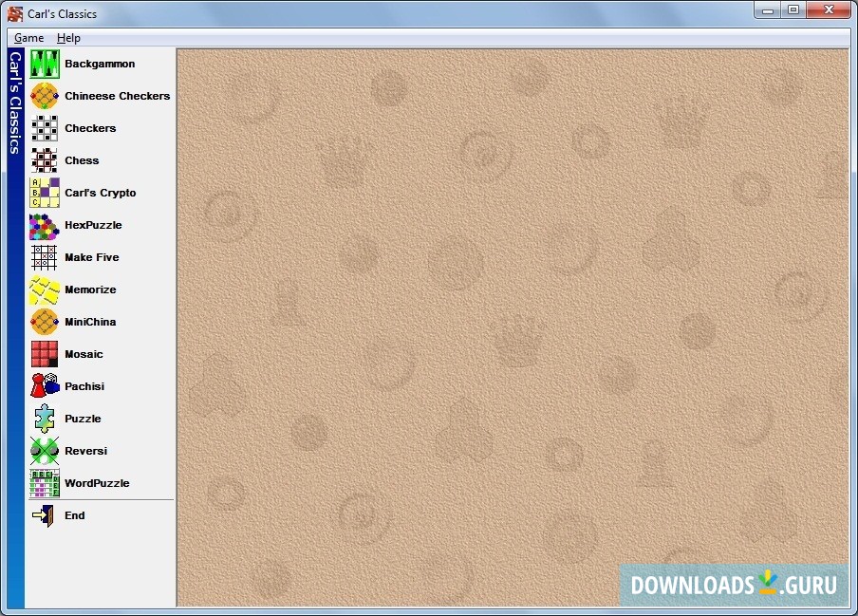
Task: Choose the Carl's Crypto label
Action: point(101,193)
